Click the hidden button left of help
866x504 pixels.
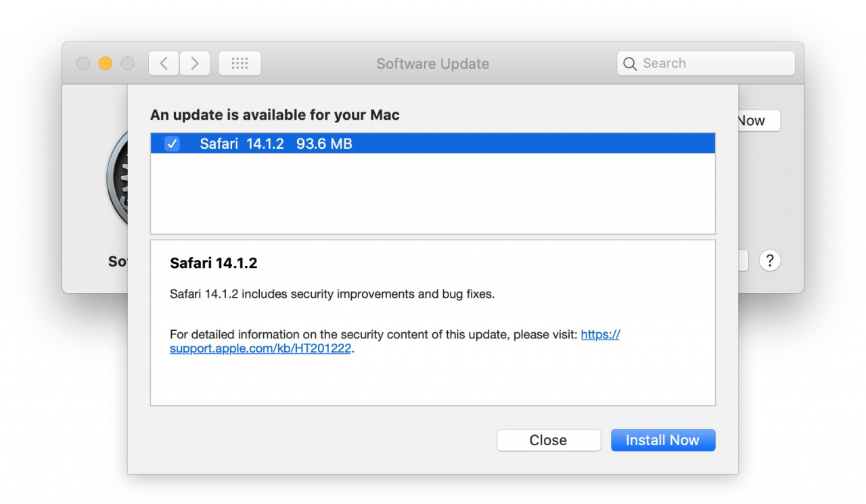point(744,260)
